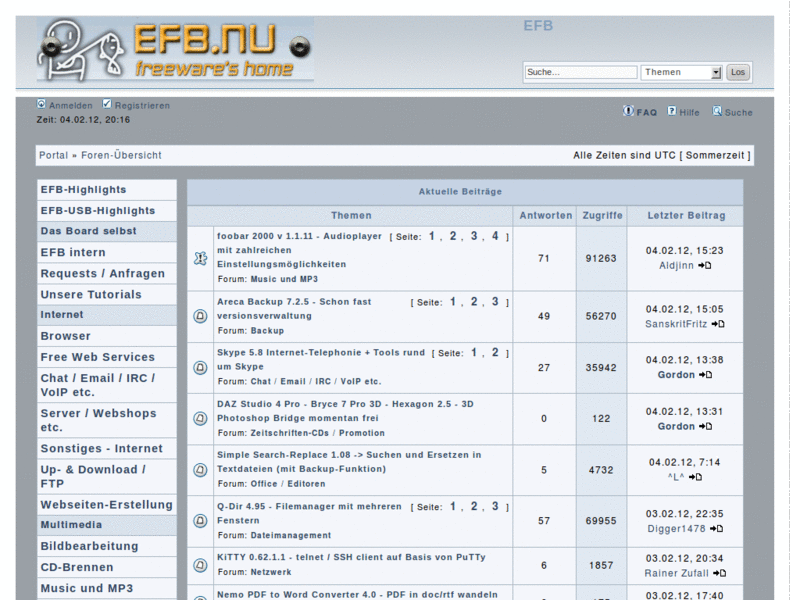The image size is (800, 600).
Task: Click the topic icon beside DAZ Studio 4 Pro
Action: pos(201,419)
